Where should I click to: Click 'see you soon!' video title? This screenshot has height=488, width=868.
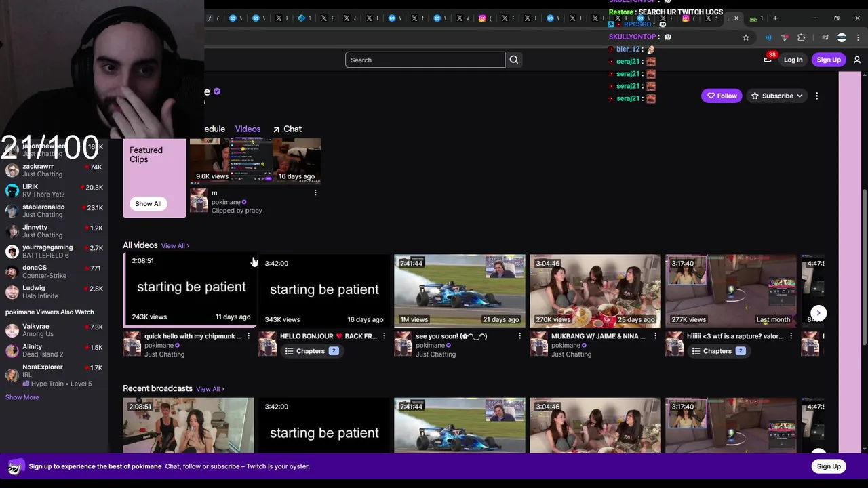point(452,336)
